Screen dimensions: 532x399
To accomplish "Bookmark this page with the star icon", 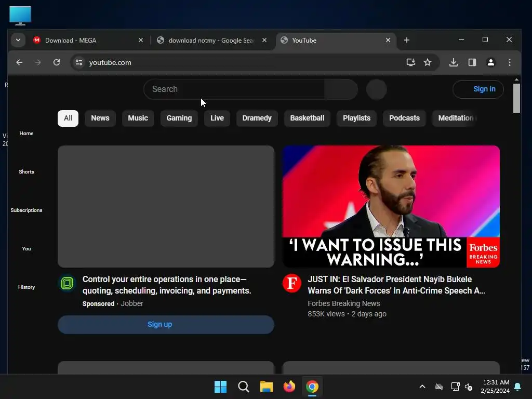I will coord(428,62).
